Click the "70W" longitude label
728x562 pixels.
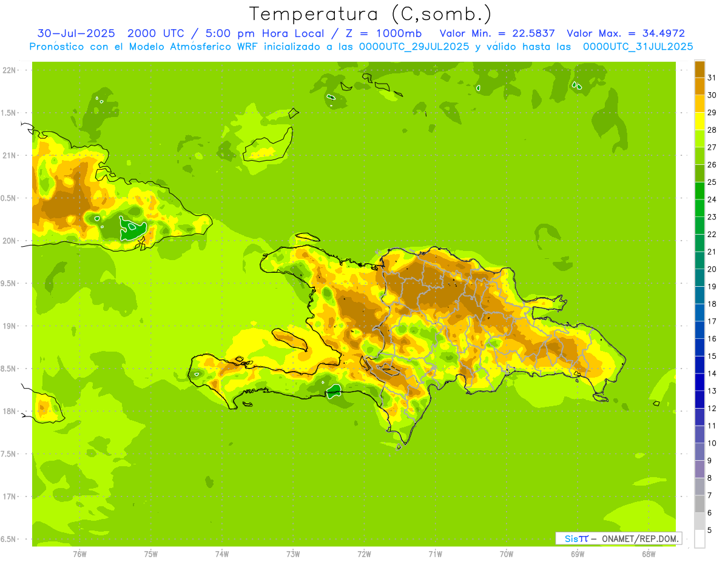pyautogui.click(x=507, y=554)
